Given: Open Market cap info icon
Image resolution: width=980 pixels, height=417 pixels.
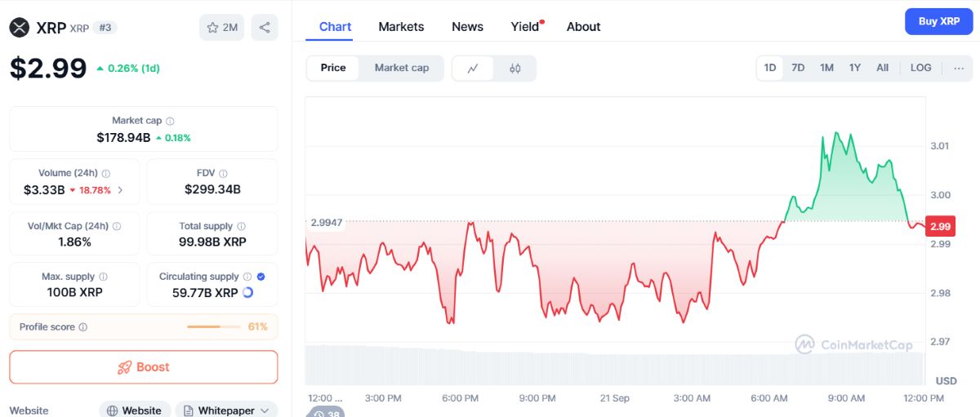Looking at the screenshot, I should (x=170, y=121).
